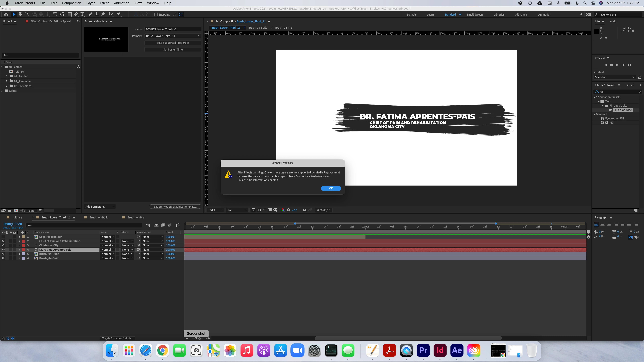Select the Pen tool
This screenshot has width=644, height=362.
click(x=76, y=14)
